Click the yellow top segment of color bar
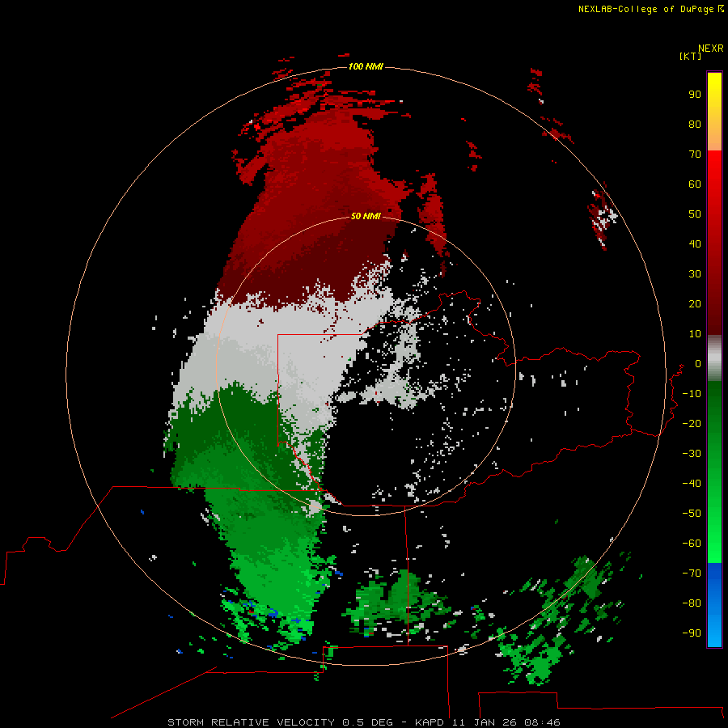The height and width of the screenshot is (728, 728). 714,112
